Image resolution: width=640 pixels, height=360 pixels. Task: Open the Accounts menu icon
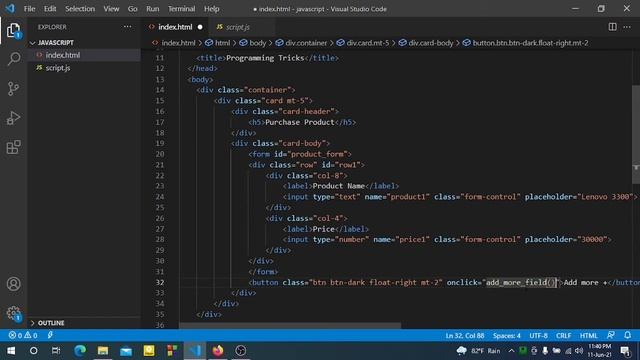13,284
